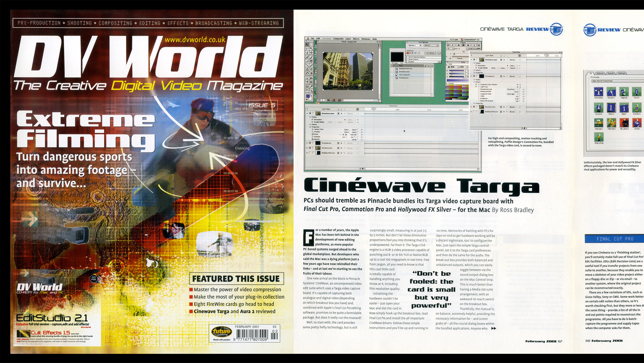Image resolution: width=644 pixels, height=363 pixels.
Task: Select the HSV color mode radio button
Action: [x=458, y=67]
